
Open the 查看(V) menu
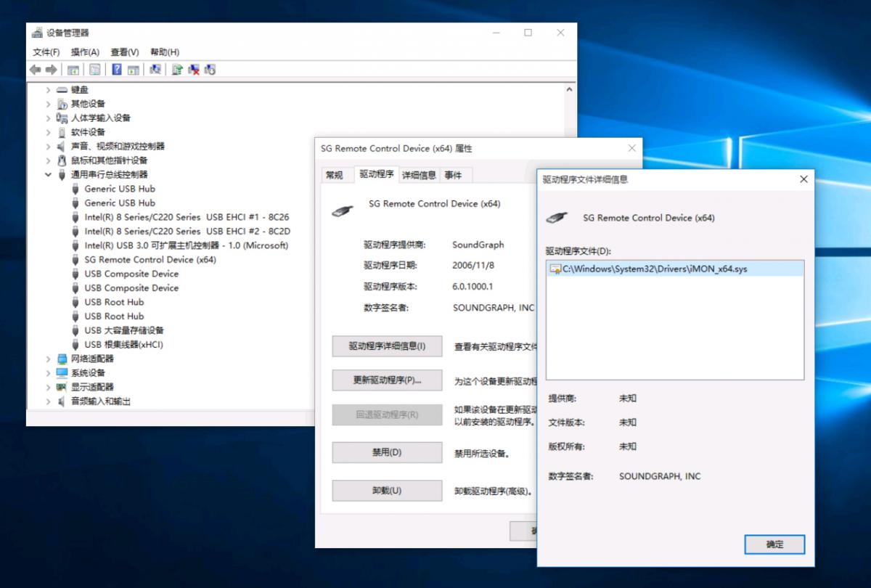(125, 52)
